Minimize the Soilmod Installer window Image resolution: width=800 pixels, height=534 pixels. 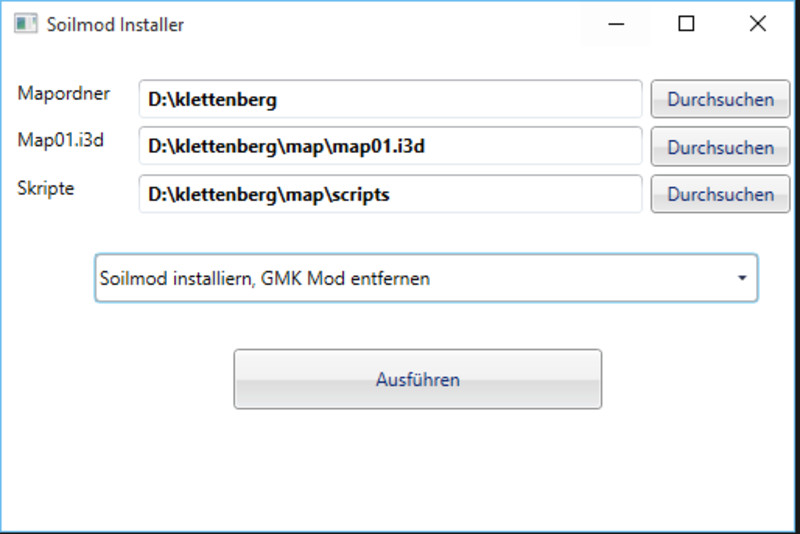click(615, 25)
